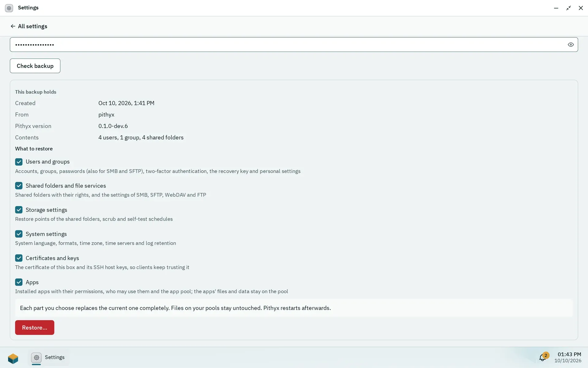Click '4 users, 1 group, 4 shared folders'

pyautogui.click(x=141, y=138)
